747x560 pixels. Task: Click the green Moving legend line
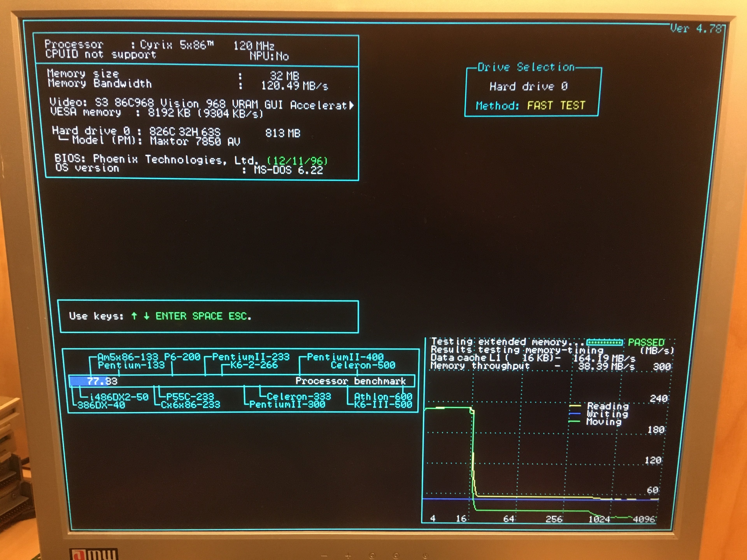click(x=574, y=421)
